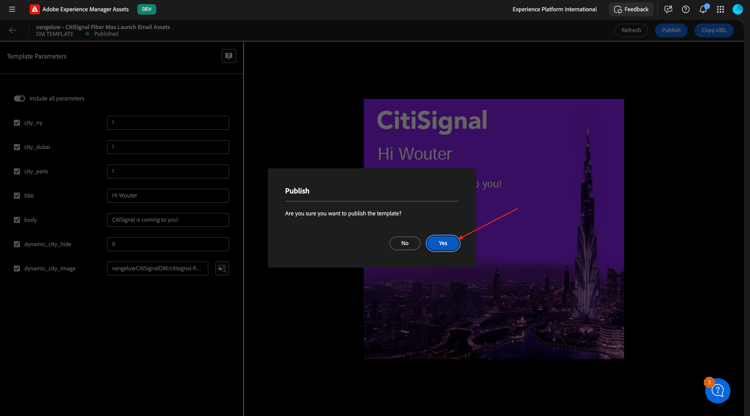
Task: Uncheck the city_dubai checkbox
Action: pyautogui.click(x=17, y=147)
